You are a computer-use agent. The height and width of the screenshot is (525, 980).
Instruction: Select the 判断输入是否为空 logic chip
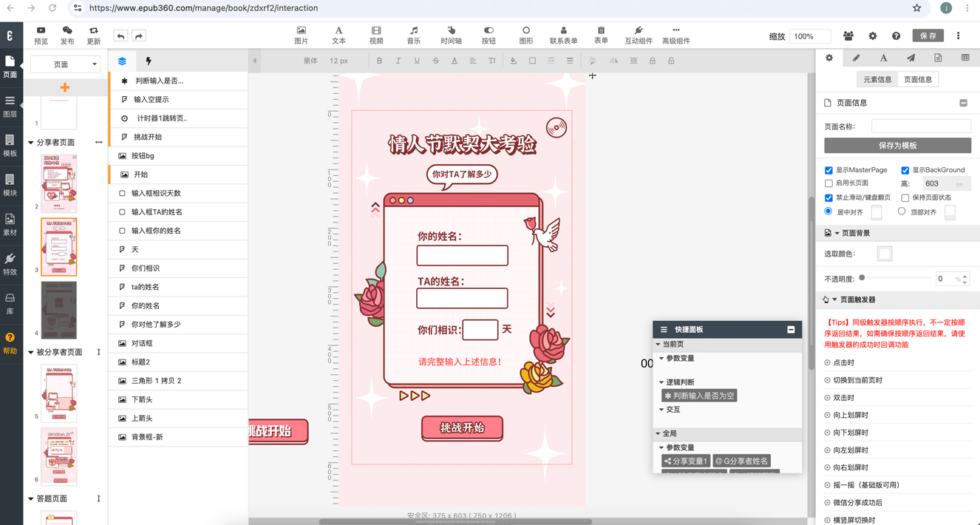(x=699, y=396)
